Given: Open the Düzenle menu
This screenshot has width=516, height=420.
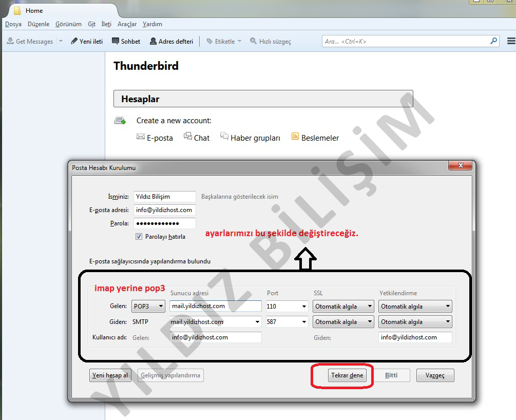Looking at the screenshot, I should [x=39, y=24].
